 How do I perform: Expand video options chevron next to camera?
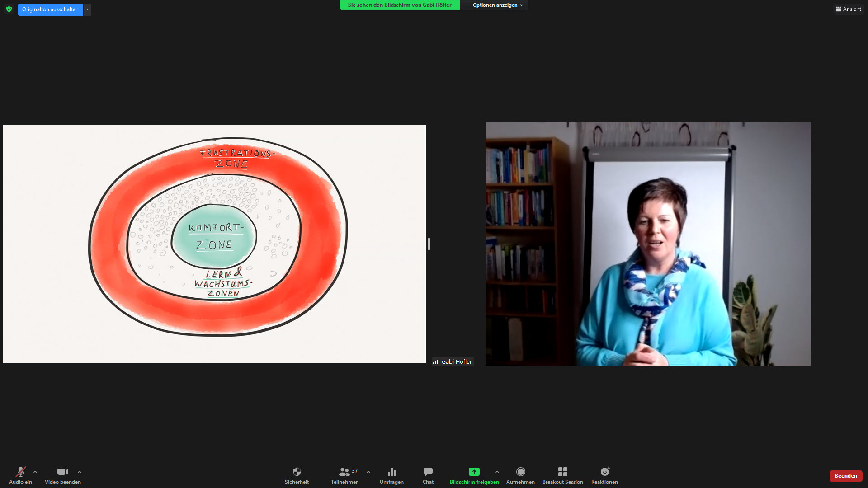[x=80, y=472]
